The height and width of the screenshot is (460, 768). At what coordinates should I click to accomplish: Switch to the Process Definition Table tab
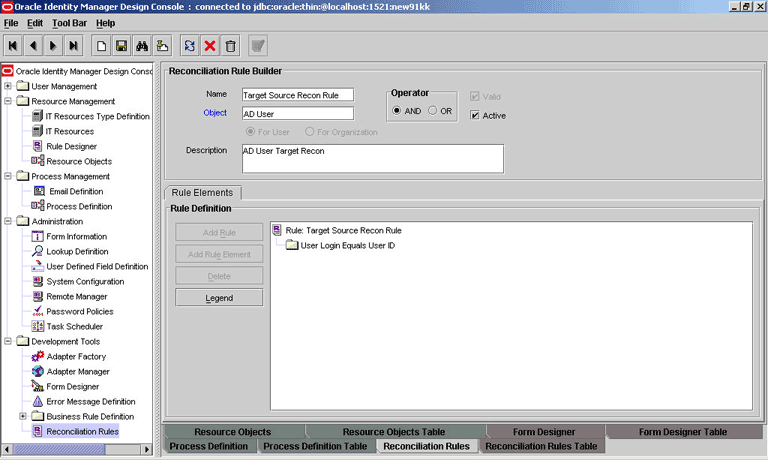coord(315,446)
